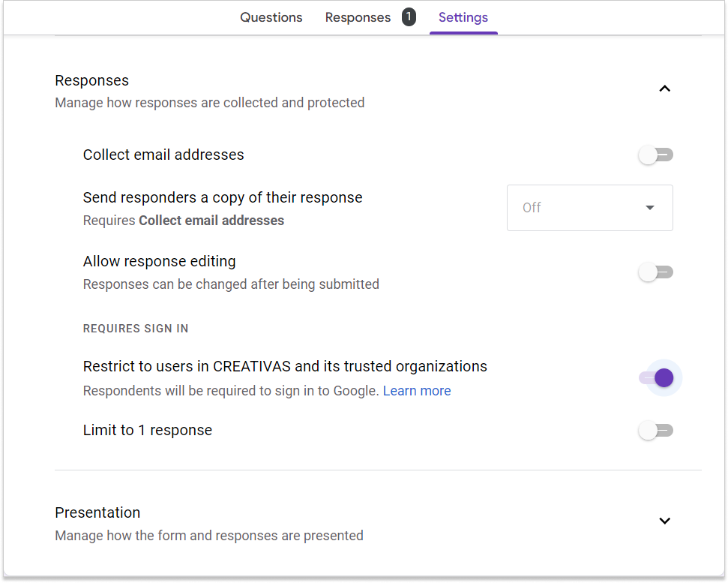
Task: Collapse the Responses section chevron
Action: point(664,89)
